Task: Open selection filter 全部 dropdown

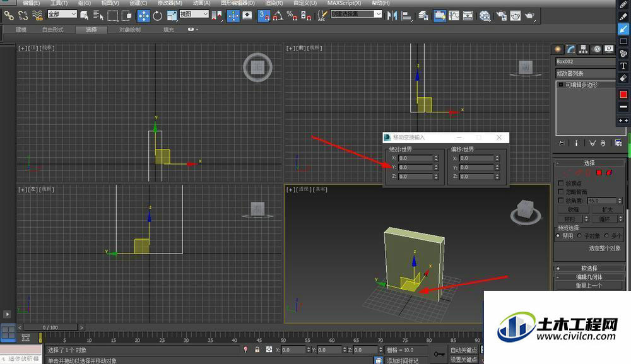Action: 62,14
